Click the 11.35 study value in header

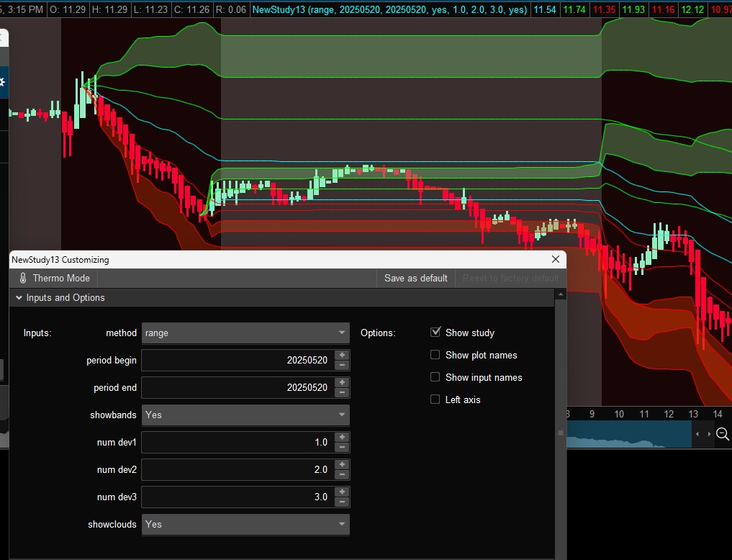604,9
